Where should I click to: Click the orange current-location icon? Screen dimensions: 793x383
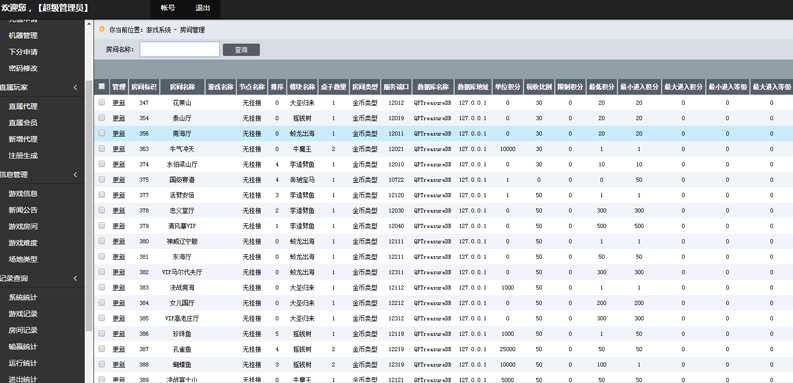click(x=102, y=29)
